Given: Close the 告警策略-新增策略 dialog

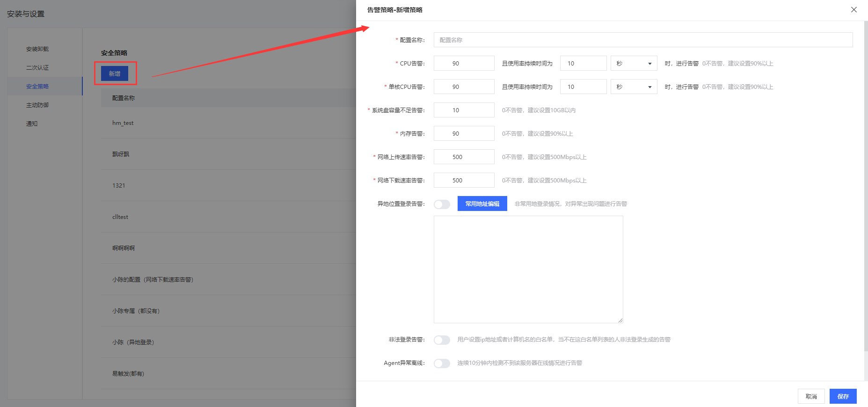Looking at the screenshot, I should [x=853, y=10].
